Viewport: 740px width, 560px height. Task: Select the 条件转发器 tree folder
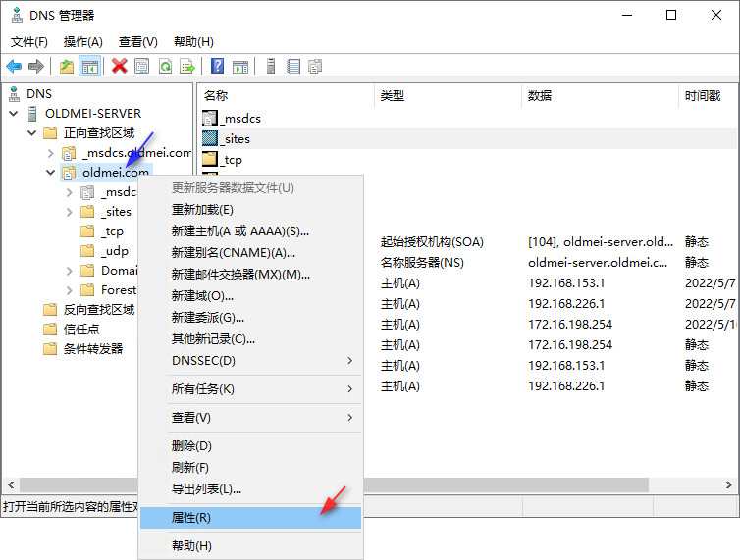pyautogui.click(x=83, y=349)
